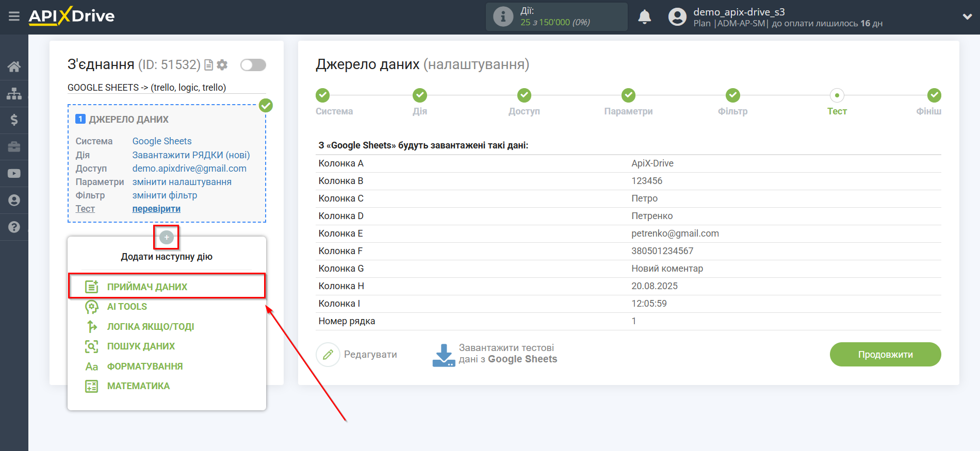The height and width of the screenshot is (451, 980).
Task: Click the МАТЕМАТИКА calculator icon
Action: click(x=92, y=386)
